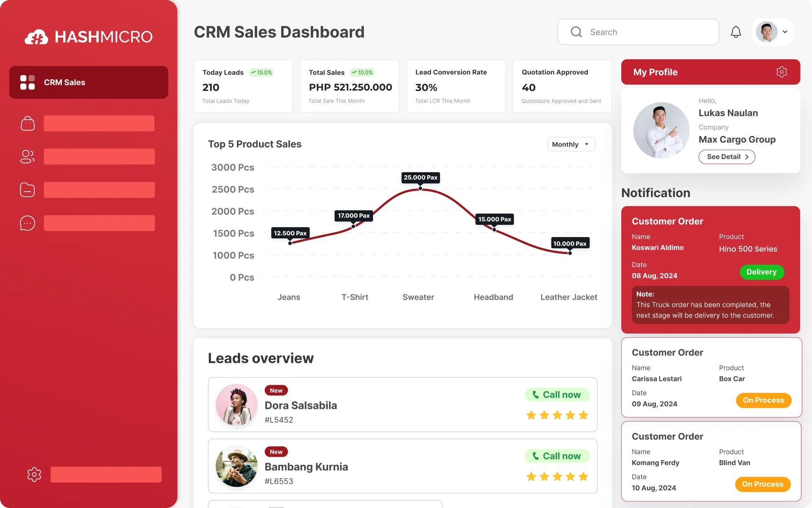The height and width of the screenshot is (508, 812).
Task: Select the folder icon in sidebar
Action: pyautogui.click(x=27, y=190)
